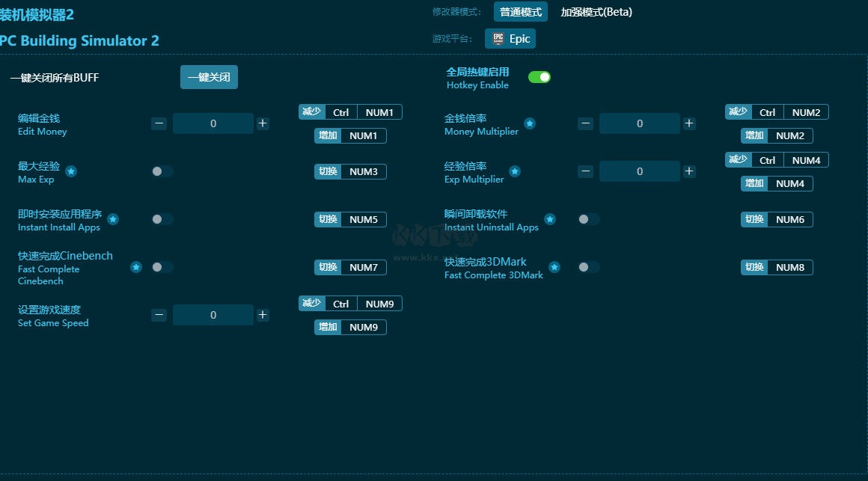Viewport: 868px width, 481px height.
Task: Click Exp Multiplier increase hotkey NUM4
Action: tap(777, 183)
